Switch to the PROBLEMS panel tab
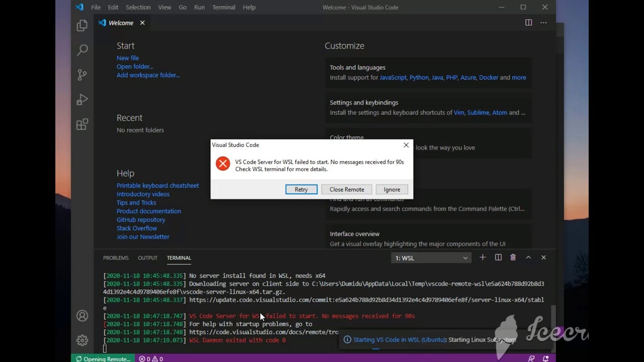Viewport: 644px width, 362px height. (116, 258)
